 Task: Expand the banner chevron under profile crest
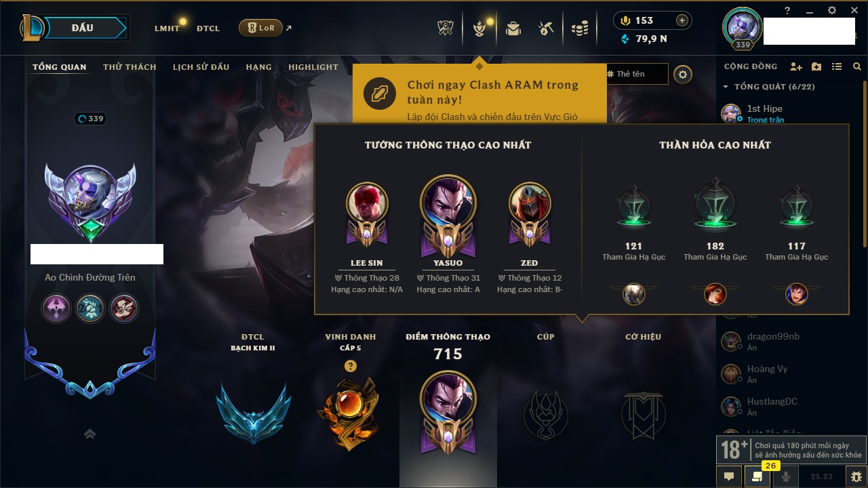[x=90, y=434]
